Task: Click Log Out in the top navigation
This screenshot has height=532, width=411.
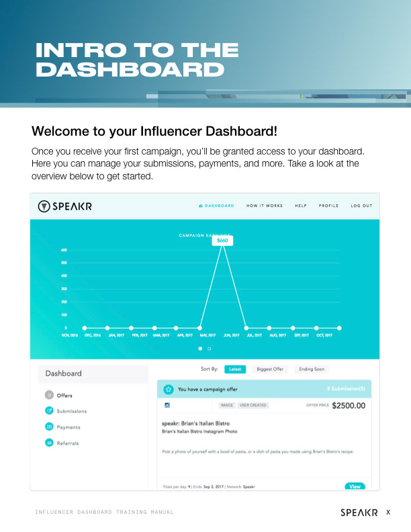Action: pyautogui.click(x=361, y=206)
